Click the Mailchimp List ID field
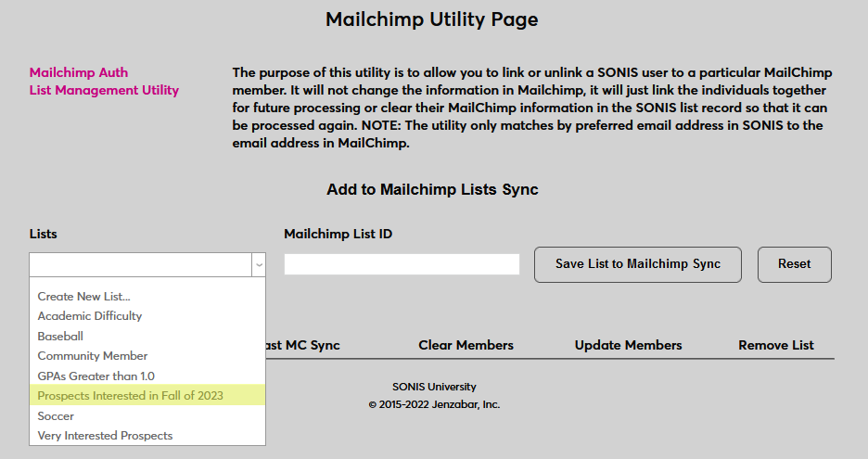This screenshot has width=868, height=459. click(x=402, y=264)
